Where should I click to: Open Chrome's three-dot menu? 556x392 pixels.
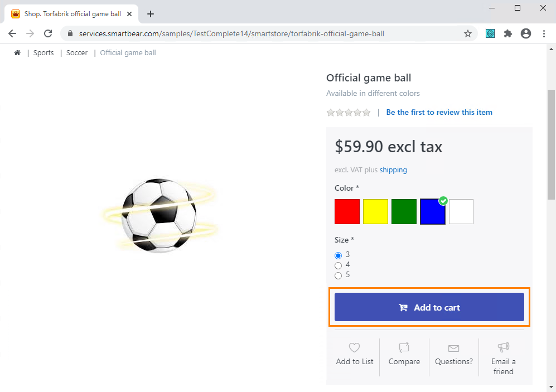(x=544, y=33)
